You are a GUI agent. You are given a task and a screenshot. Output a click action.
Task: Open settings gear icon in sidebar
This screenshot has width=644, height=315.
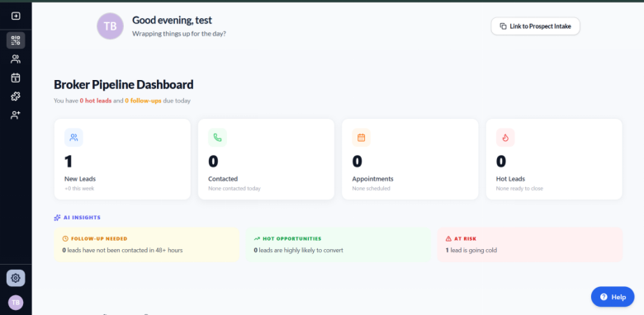click(16, 278)
